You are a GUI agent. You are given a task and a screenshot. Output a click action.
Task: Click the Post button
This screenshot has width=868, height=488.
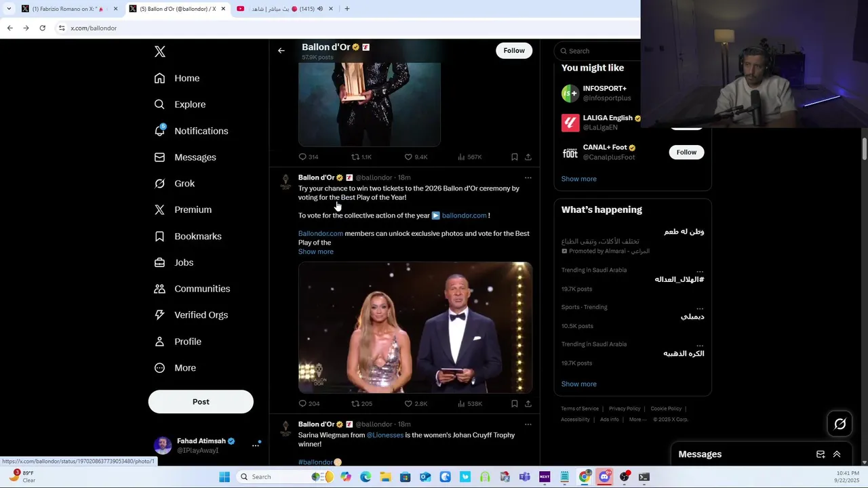tap(201, 402)
